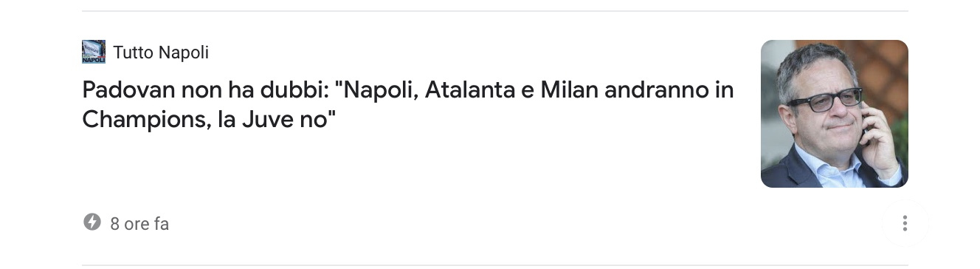The image size is (980, 269).
Task: Click the Tutto Napoli favicon
Action: point(94,52)
